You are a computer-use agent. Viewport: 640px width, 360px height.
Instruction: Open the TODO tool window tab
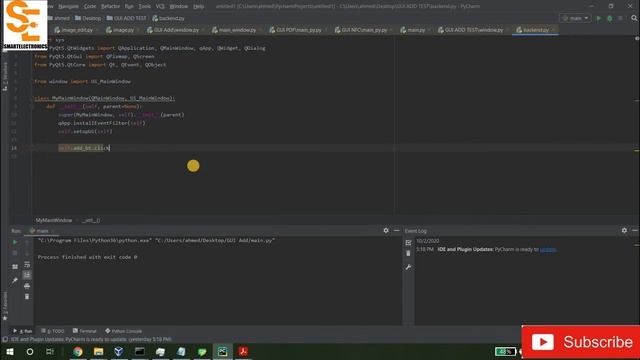(x=53, y=331)
